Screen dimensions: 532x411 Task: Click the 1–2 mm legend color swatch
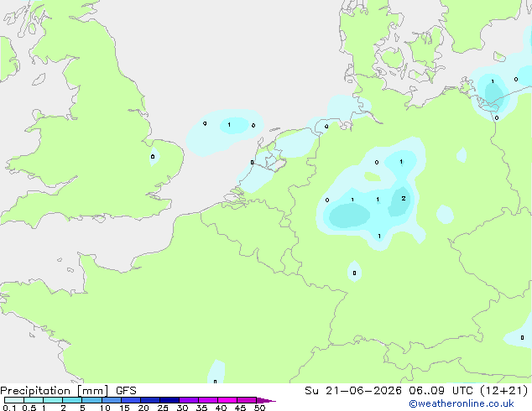pyautogui.click(x=53, y=400)
